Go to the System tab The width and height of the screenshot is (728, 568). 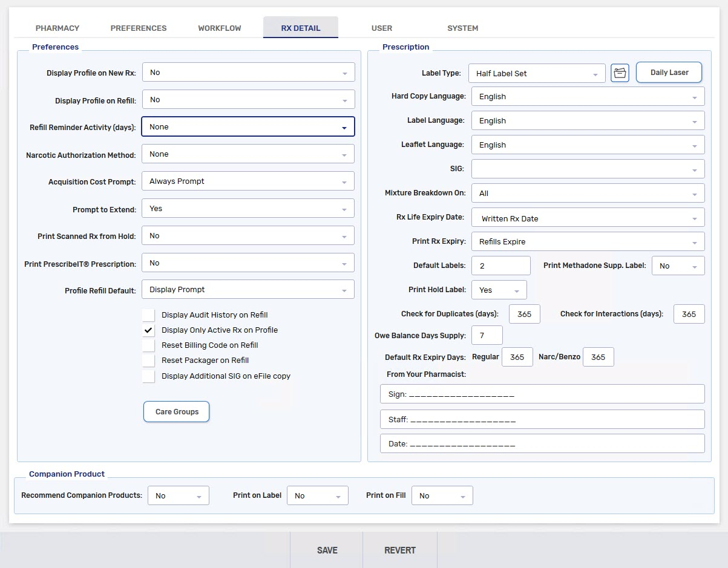(463, 28)
